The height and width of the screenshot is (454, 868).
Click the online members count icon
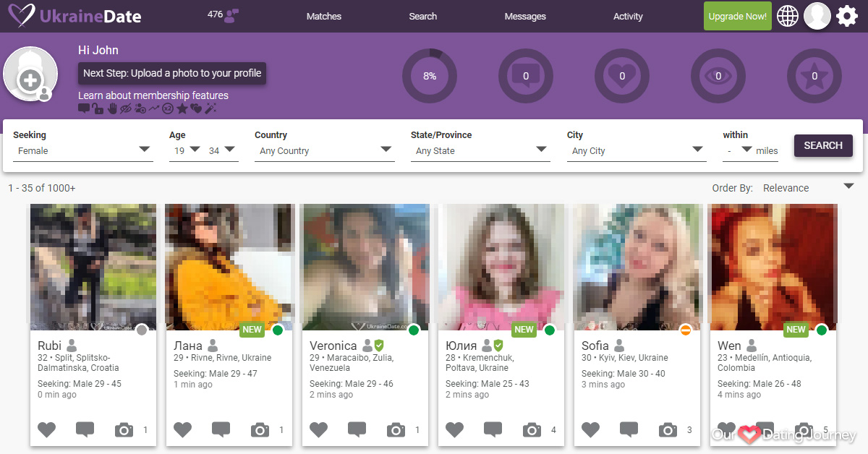231,16
